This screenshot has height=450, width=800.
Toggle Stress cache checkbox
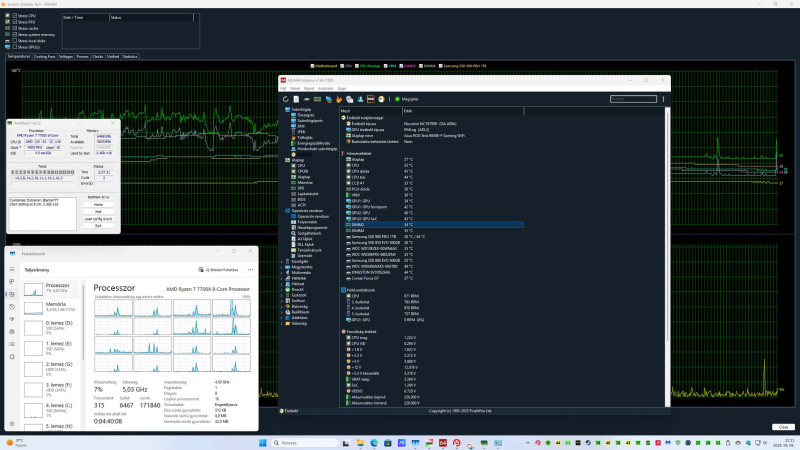click(15, 28)
